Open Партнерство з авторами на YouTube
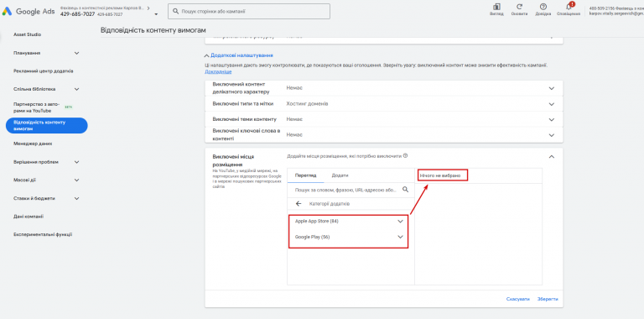The height and width of the screenshot is (319, 644). point(37,107)
